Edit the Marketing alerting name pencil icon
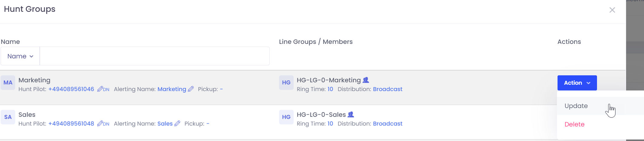The height and width of the screenshot is (141, 644). click(x=191, y=89)
